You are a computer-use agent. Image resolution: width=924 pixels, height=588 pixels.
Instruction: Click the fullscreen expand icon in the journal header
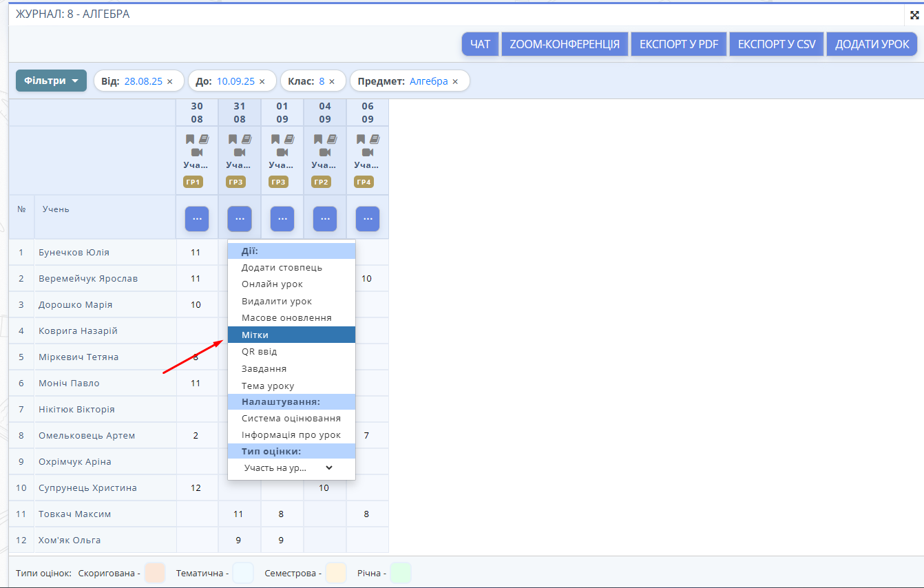(914, 15)
